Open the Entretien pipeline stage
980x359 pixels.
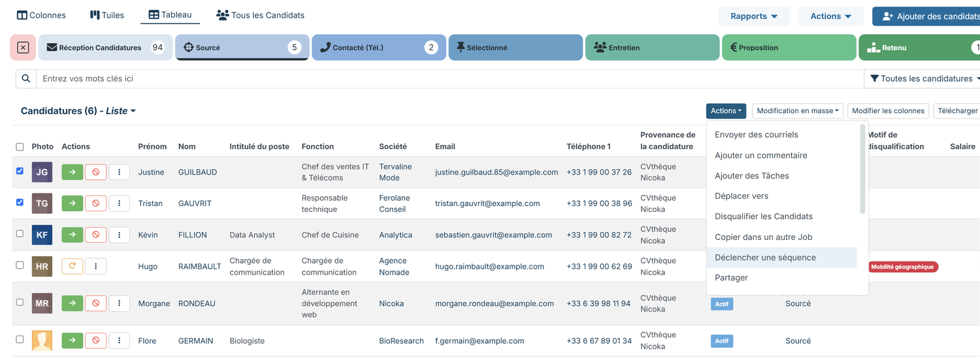pyautogui.click(x=652, y=48)
